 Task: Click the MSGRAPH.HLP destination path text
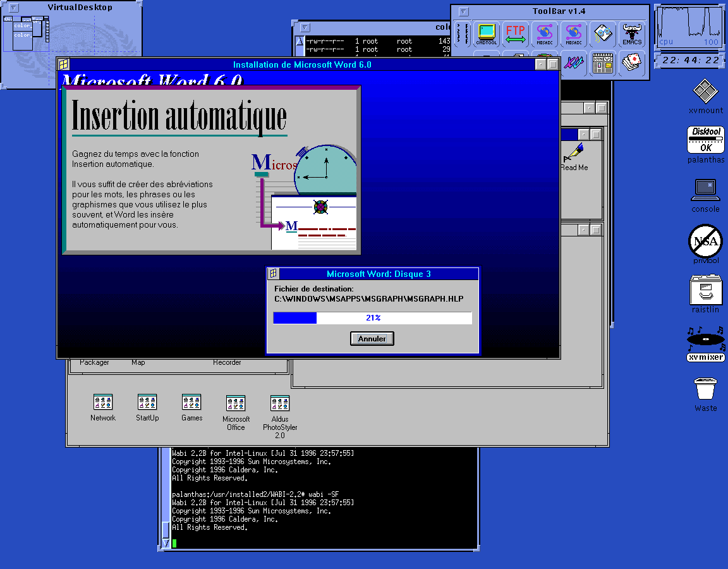[x=368, y=298]
